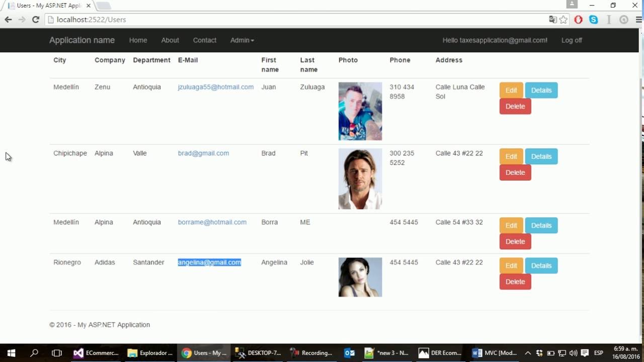Image resolution: width=644 pixels, height=362 pixels.
Task: Switch to Notepad++ new 3 taskbar item
Action: pyautogui.click(x=386, y=353)
